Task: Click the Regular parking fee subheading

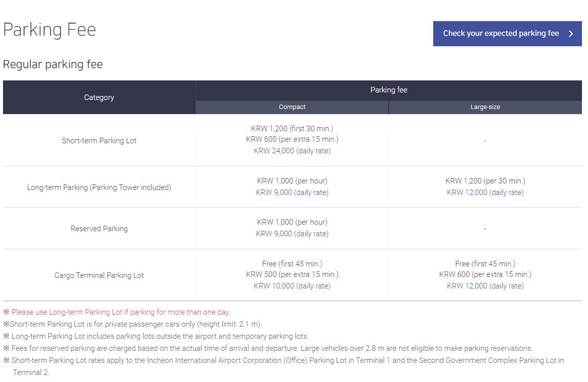Action: tap(53, 64)
